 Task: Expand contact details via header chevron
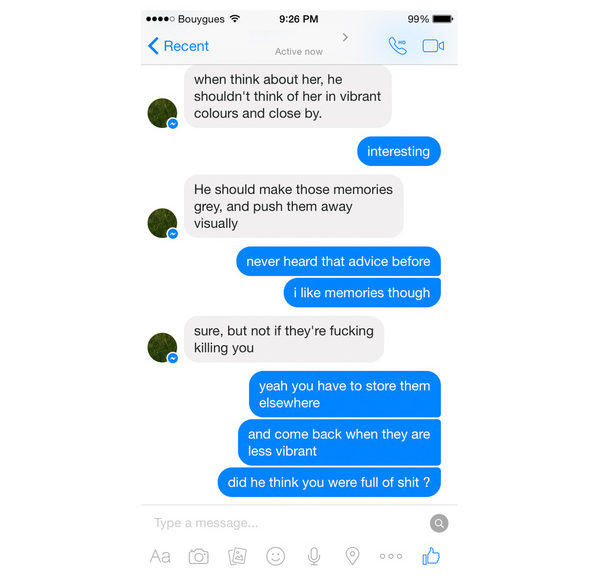(x=345, y=37)
